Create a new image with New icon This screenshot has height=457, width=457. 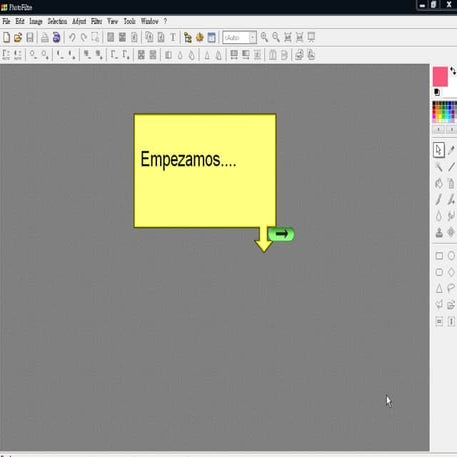(x=6, y=37)
